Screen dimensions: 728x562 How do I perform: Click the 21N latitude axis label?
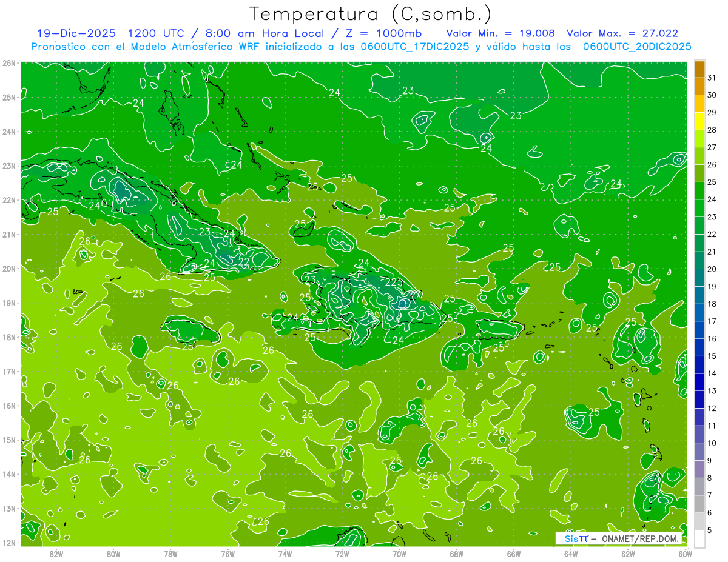[x=9, y=234]
